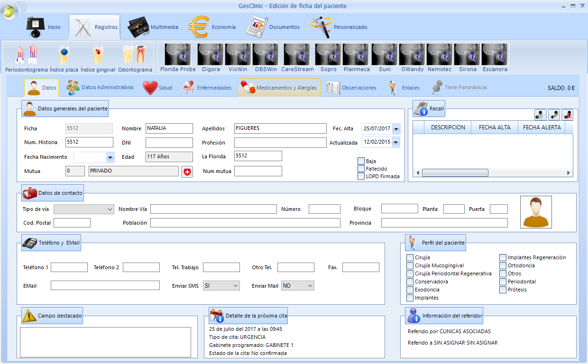The image size is (588, 364).
Task: Open the Odontograma tool
Action: pyautogui.click(x=135, y=58)
